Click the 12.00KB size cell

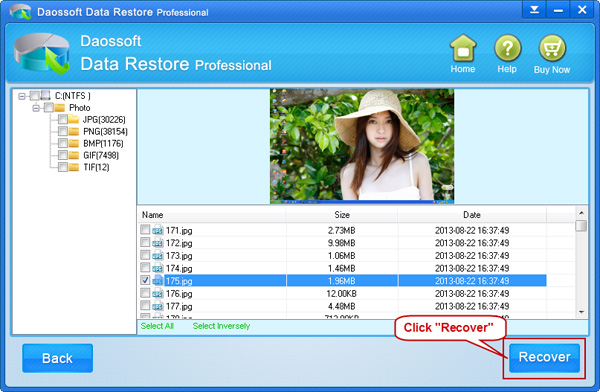coord(341,293)
